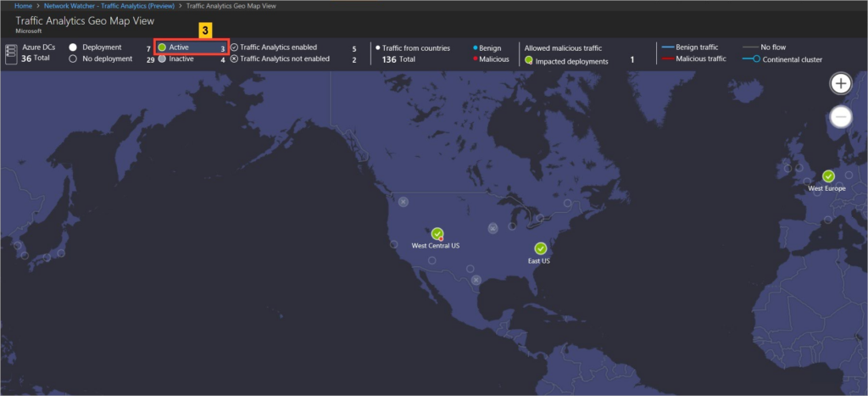The image size is (868, 396).
Task: Zoom out of the geo map
Action: 840,117
